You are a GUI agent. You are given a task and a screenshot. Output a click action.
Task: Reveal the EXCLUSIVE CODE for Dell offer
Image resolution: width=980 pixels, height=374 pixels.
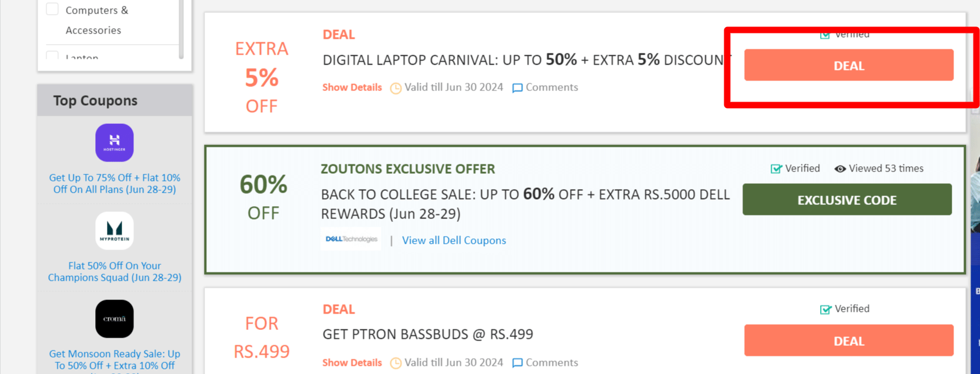tap(847, 200)
